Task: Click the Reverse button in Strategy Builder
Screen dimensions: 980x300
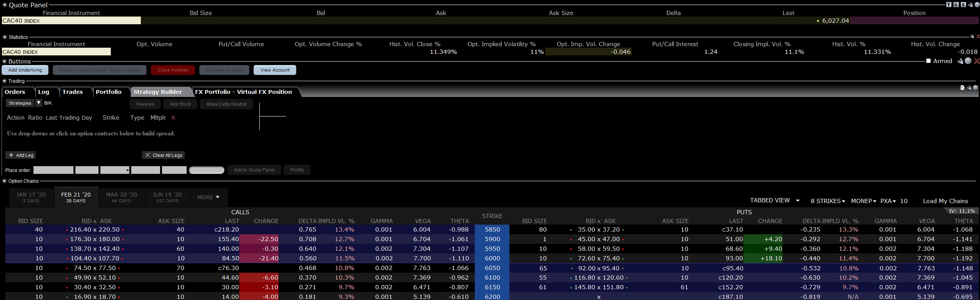Action: (x=145, y=104)
